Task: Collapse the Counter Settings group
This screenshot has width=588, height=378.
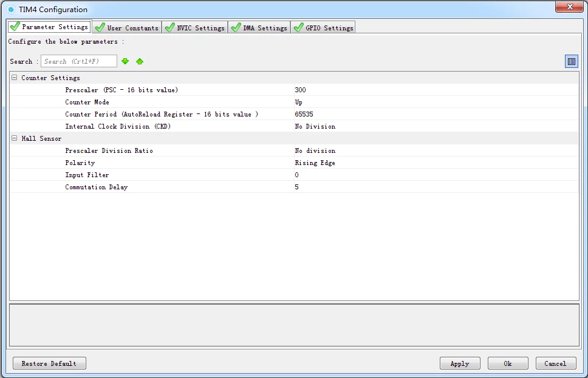Action: point(14,78)
